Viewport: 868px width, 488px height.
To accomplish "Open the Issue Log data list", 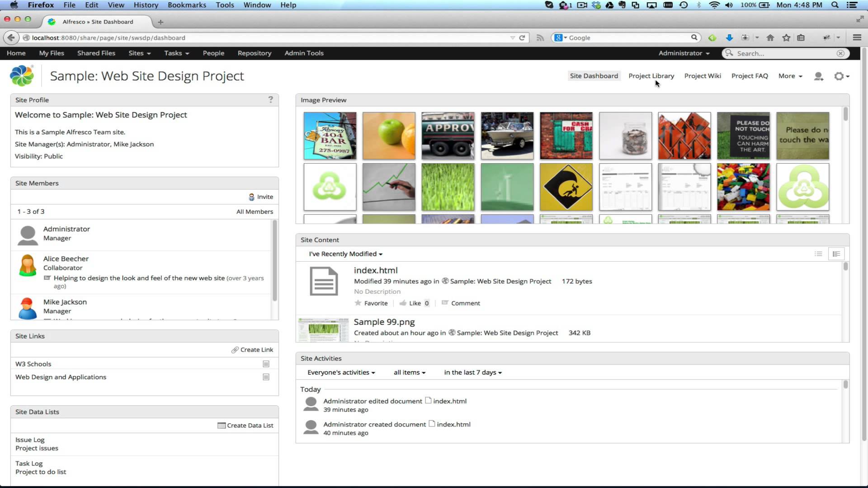I will pos(30,440).
